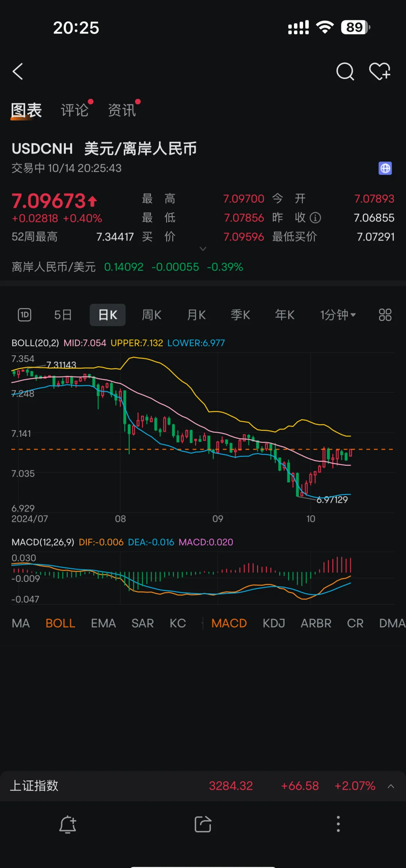
Task: Enable the KC indicator
Action: point(178,623)
